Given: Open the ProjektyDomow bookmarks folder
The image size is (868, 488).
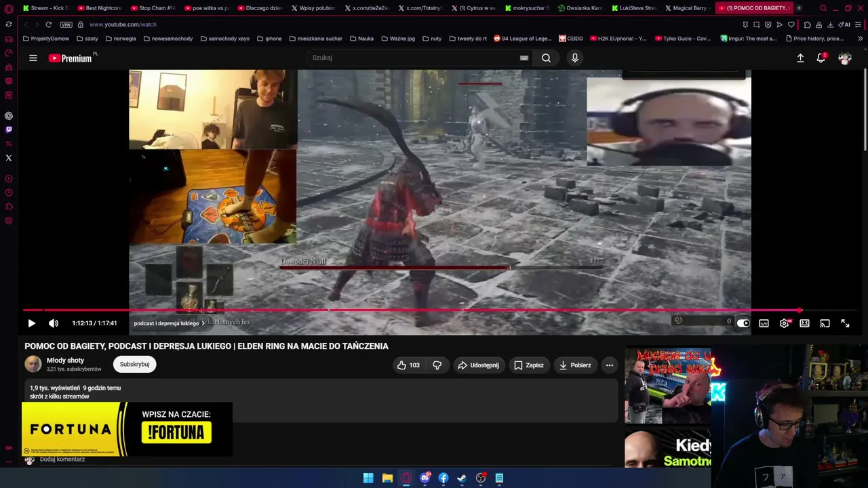Looking at the screenshot, I should (46, 39).
